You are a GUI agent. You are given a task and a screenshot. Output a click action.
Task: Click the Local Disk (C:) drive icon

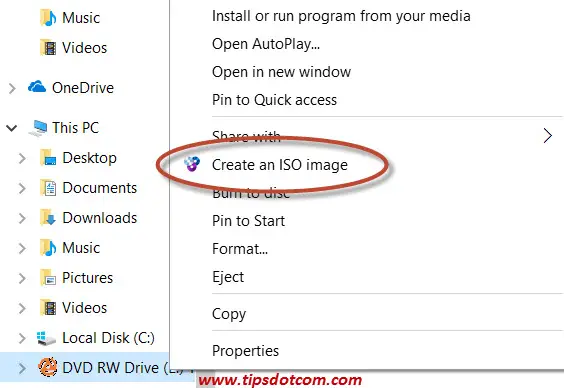tap(46, 338)
